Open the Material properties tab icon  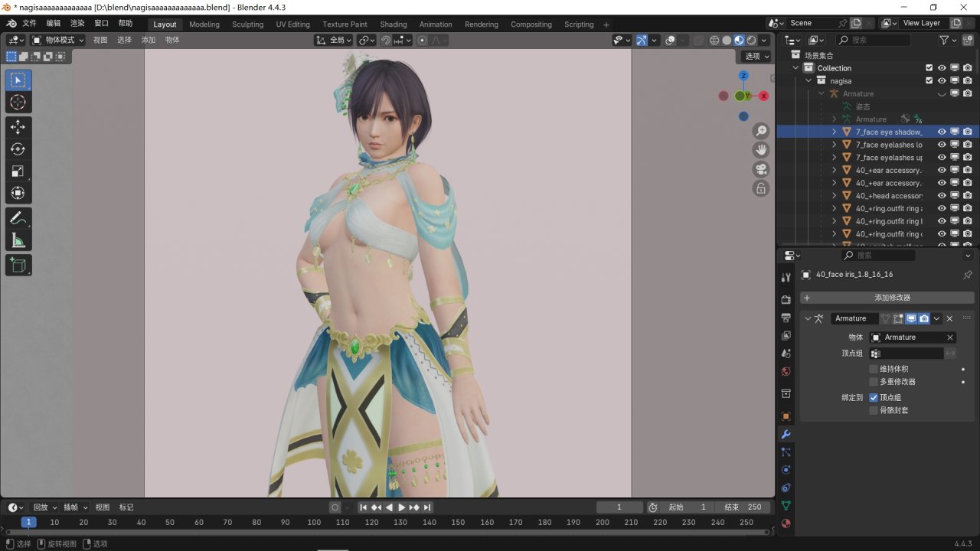786,524
